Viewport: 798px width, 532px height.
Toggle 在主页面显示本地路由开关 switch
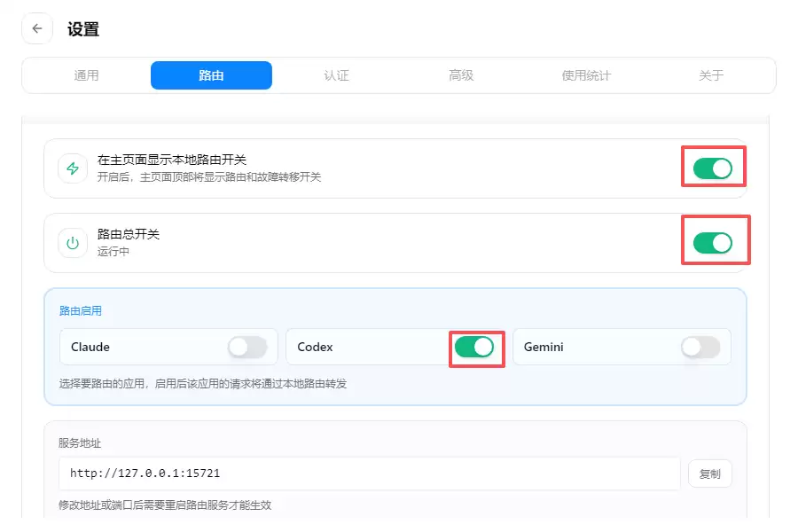click(x=713, y=168)
